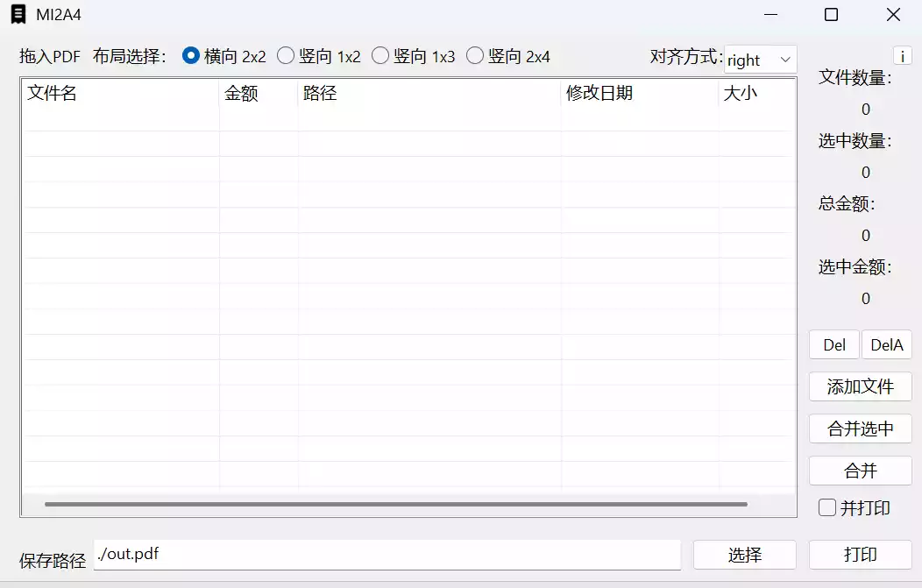Select the 竖向 1x2 layout
922x588 pixels.
(285, 55)
